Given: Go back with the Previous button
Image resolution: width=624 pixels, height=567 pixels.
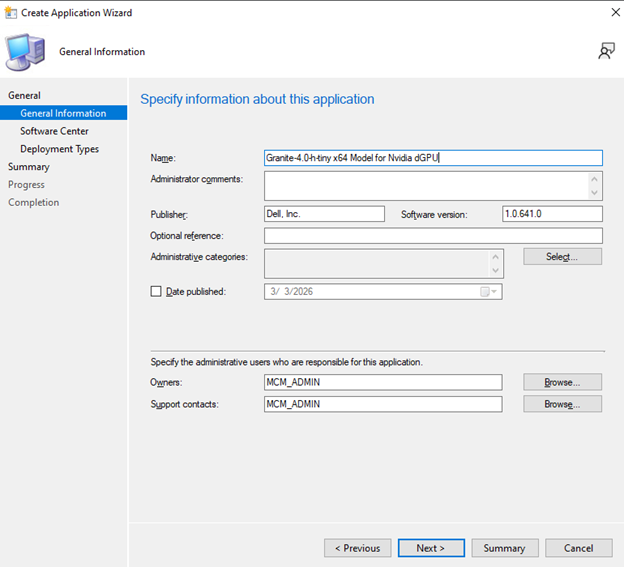Looking at the screenshot, I should pyautogui.click(x=358, y=548).
